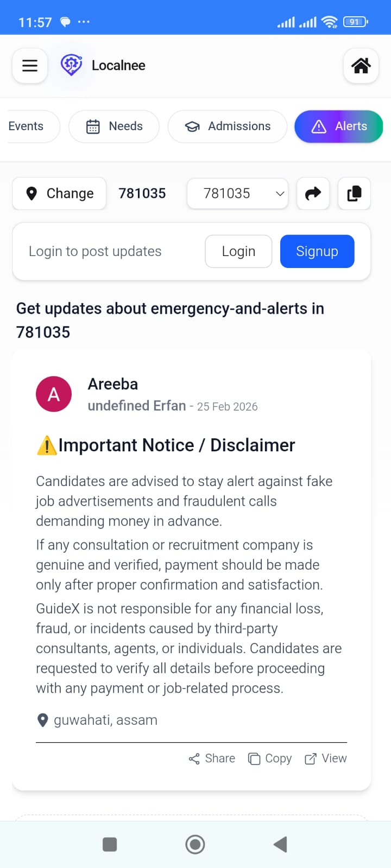Tap the Areeba avatar circle
This screenshot has height=868, width=391.
54,394
